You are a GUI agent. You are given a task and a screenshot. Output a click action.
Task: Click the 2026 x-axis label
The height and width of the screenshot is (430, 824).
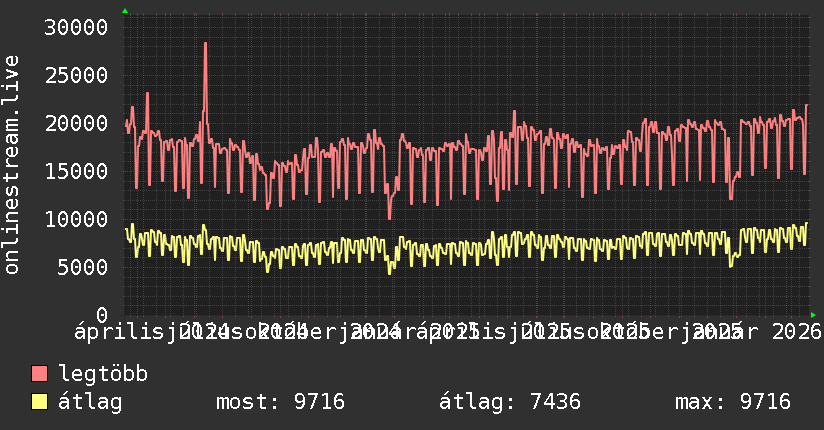click(x=796, y=332)
